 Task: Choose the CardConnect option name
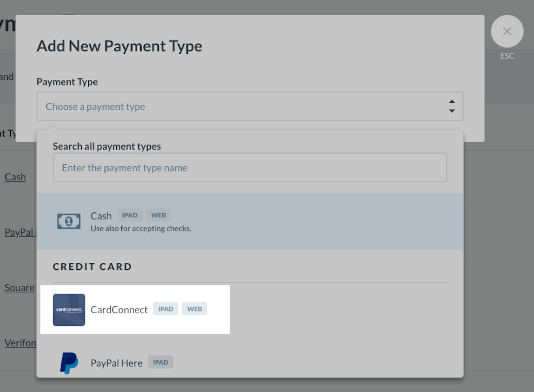point(119,310)
